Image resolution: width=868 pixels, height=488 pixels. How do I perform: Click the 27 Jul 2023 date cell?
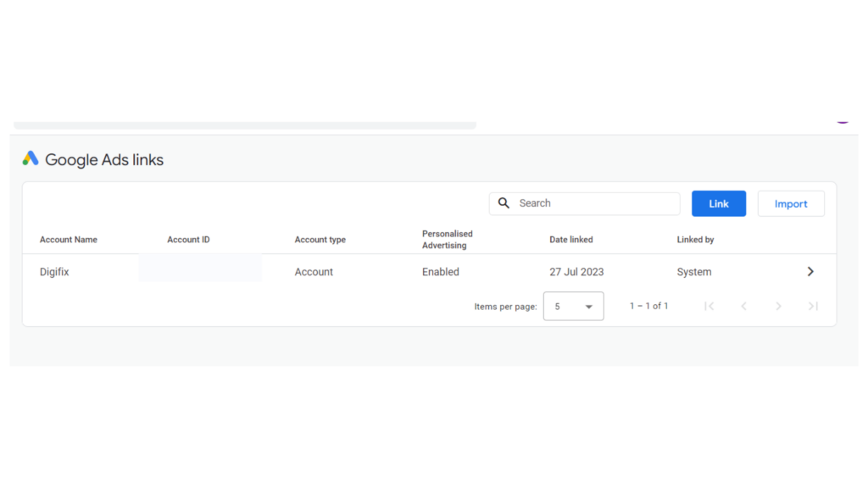pos(576,272)
